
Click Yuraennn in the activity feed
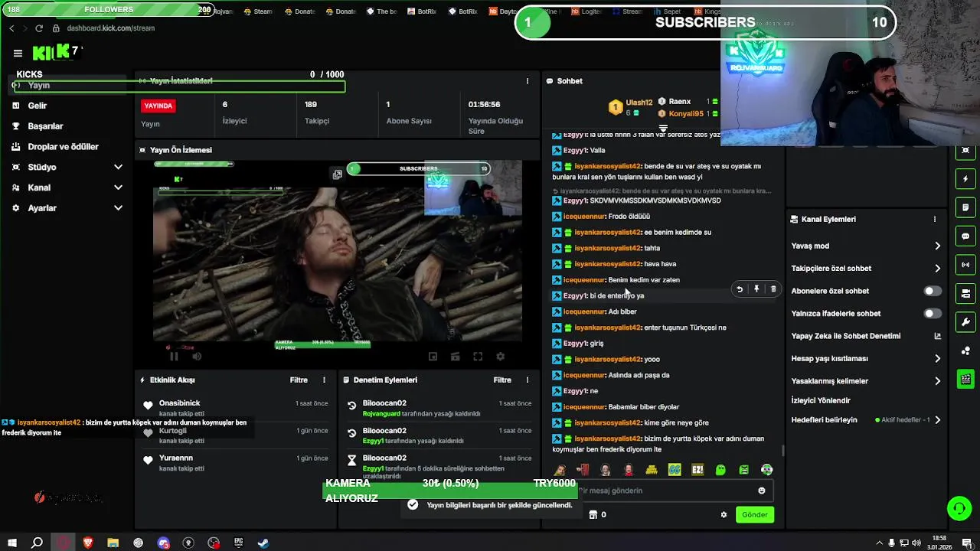(176, 458)
